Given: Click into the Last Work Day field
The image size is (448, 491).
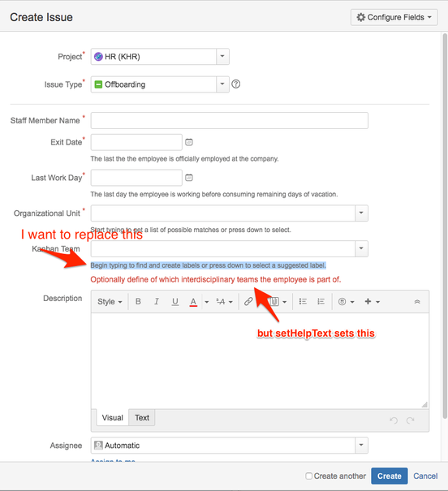Looking at the screenshot, I should coord(136,178).
